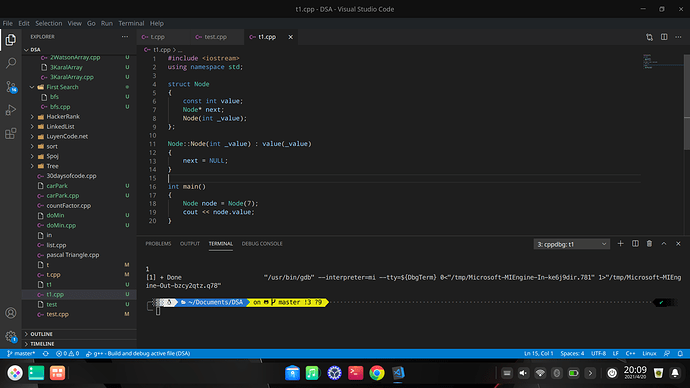Open the Manage gear settings icon

coord(11,337)
